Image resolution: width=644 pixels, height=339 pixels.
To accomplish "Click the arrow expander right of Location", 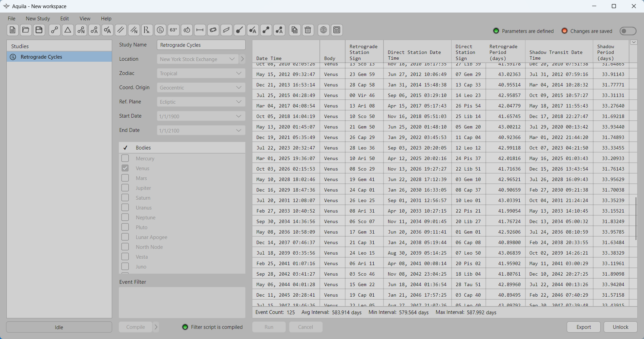I will (242, 59).
